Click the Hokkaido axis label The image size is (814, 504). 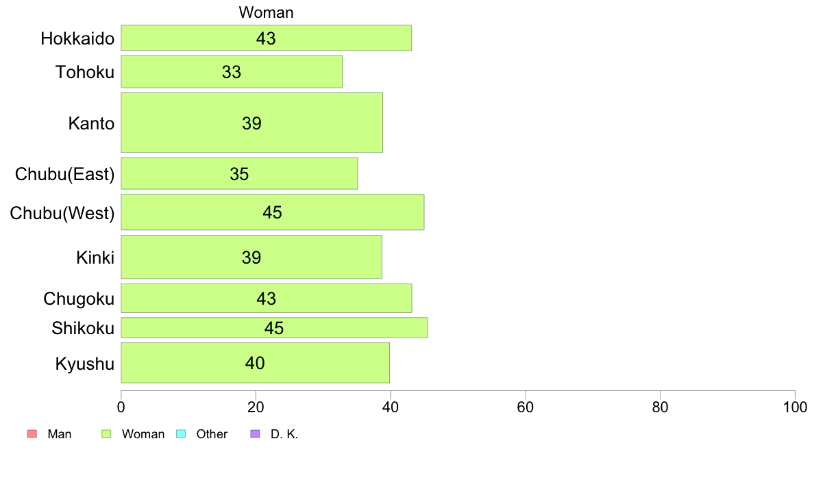[x=77, y=38]
